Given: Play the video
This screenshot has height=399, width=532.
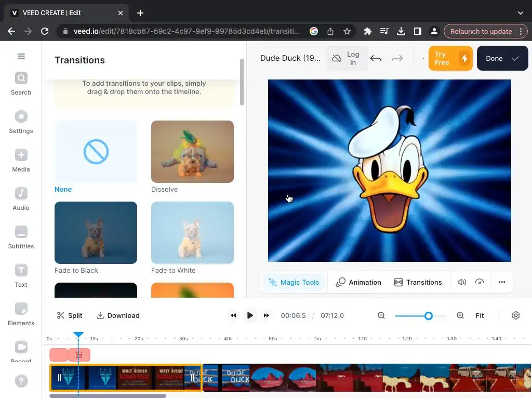Looking at the screenshot, I should [x=250, y=315].
